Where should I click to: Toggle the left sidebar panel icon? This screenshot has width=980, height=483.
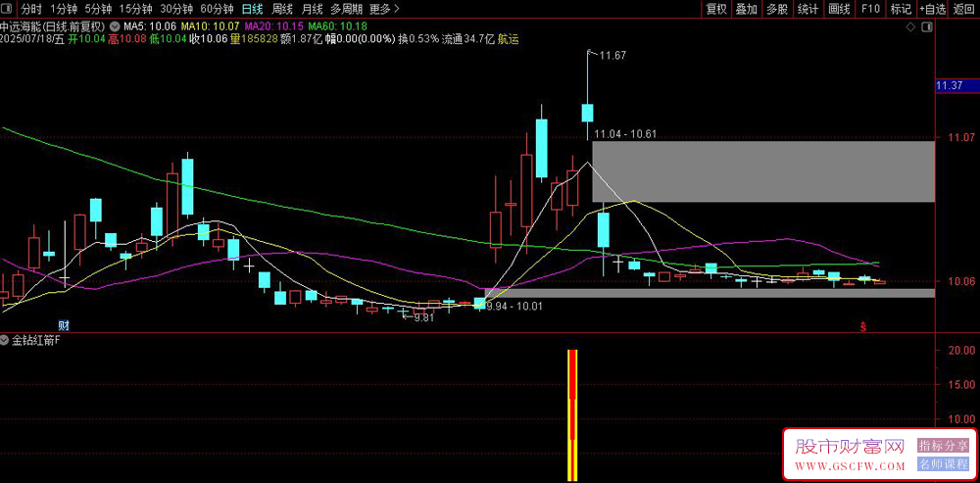click(x=9, y=9)
